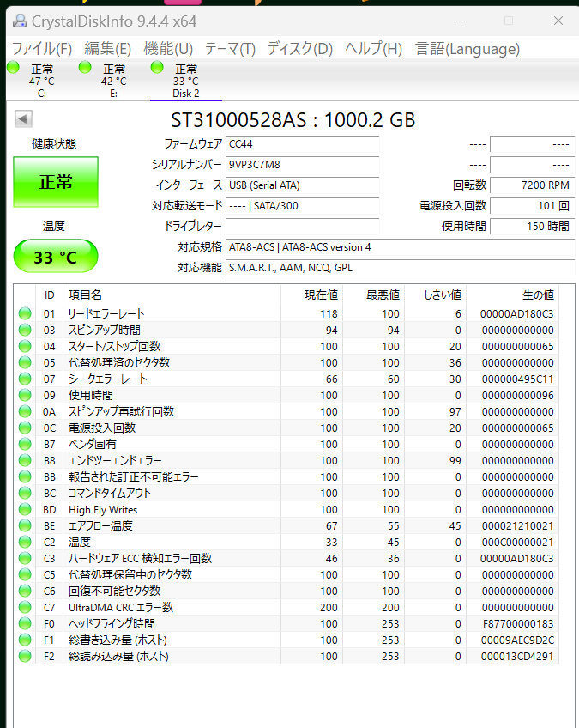Select the 回復不可能セクタ数 row
579x728 pixels.
286,591
